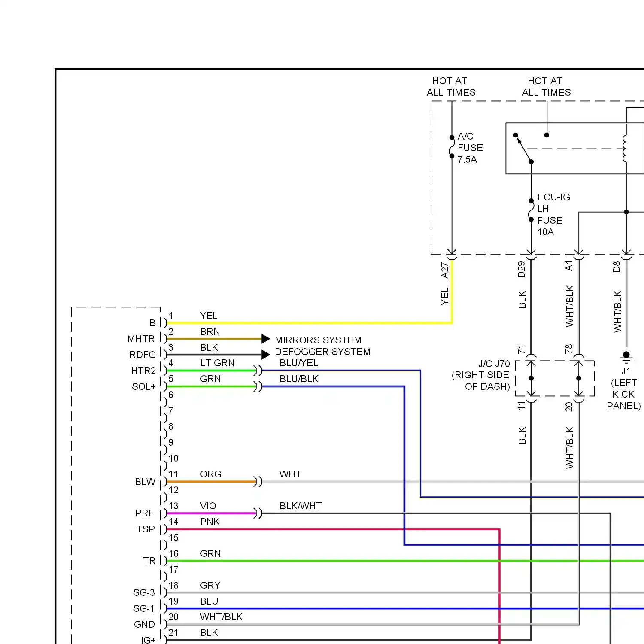Click the RDFG terminal label
The width and height of the screenshot is (644, 644).
click(x=143, y=355)
